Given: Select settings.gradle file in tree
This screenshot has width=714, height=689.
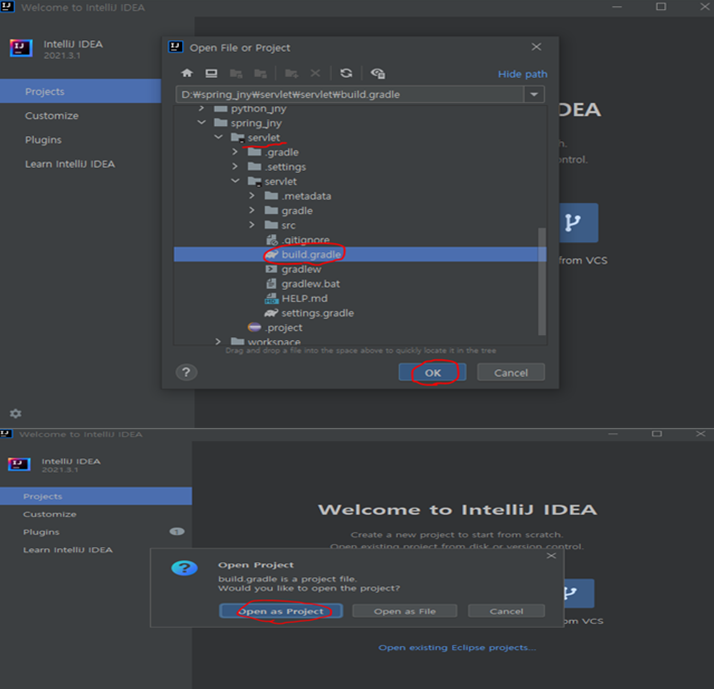Looking at the screenshot, I should tap(317, 313).
